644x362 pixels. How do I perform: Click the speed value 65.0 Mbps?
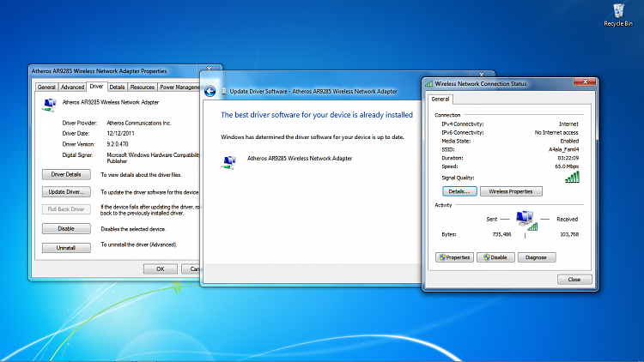[567, 166]
